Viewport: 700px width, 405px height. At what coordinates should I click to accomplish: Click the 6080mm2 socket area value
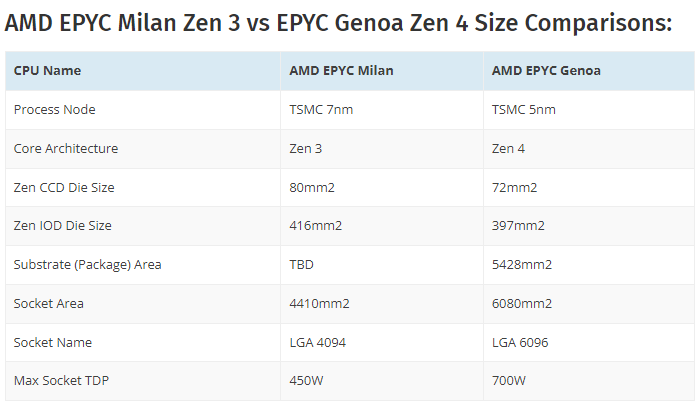click(x=522, y=304)
